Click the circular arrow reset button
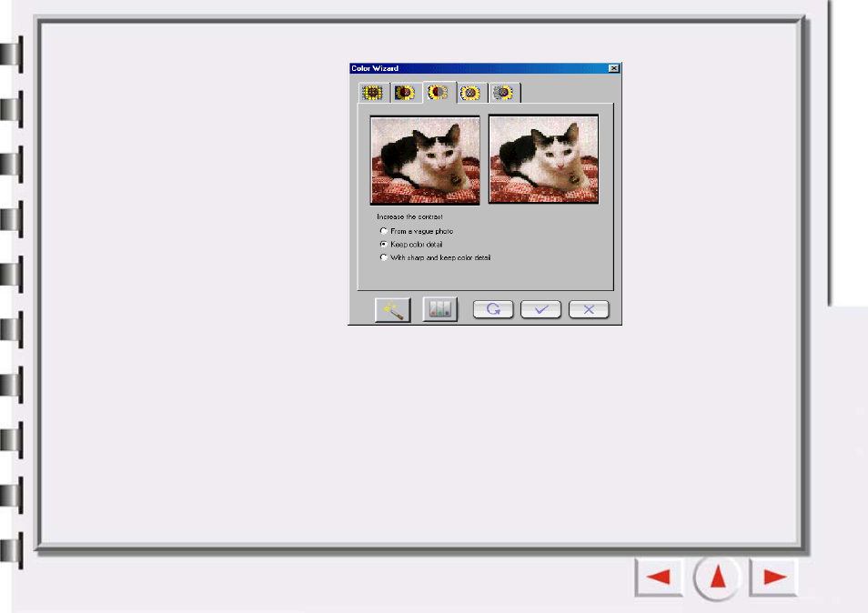 pyautogui.click(x=493, y=309)
